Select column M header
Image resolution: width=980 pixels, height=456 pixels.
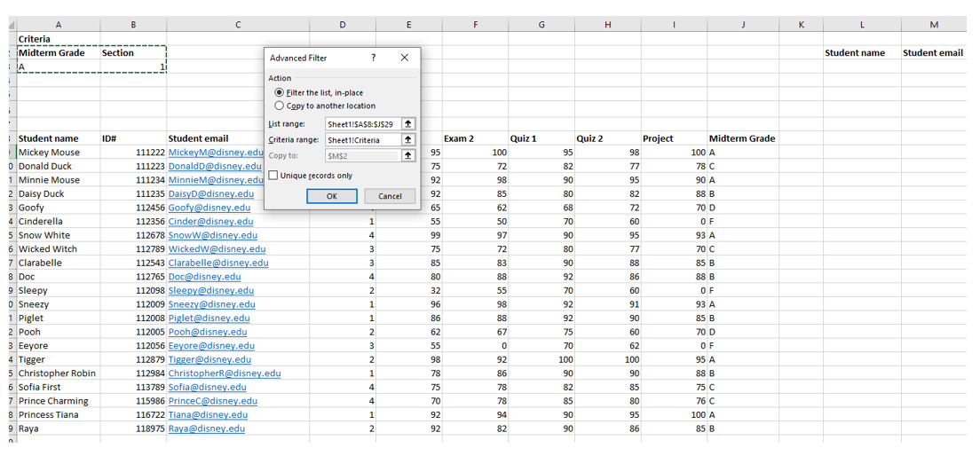coord(934,25)
